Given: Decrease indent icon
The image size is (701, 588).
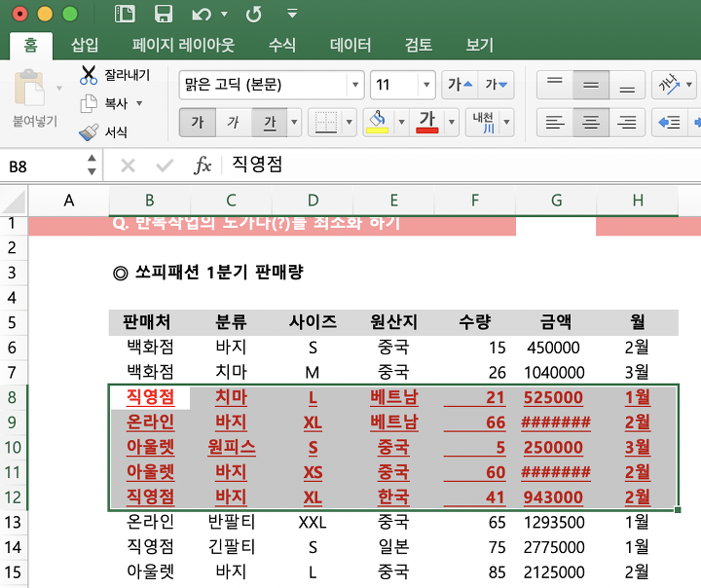Looking at the screenshot, I should (x=669, y=122).
